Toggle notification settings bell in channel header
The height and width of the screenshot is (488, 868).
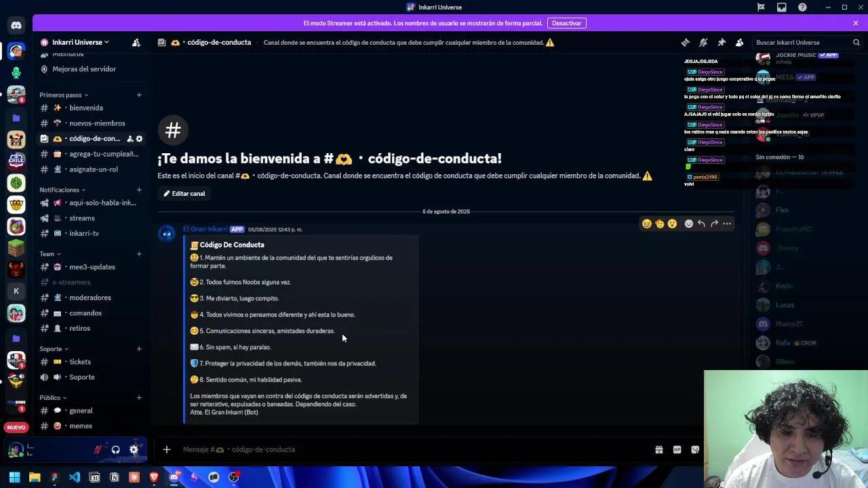pos(703,43)
